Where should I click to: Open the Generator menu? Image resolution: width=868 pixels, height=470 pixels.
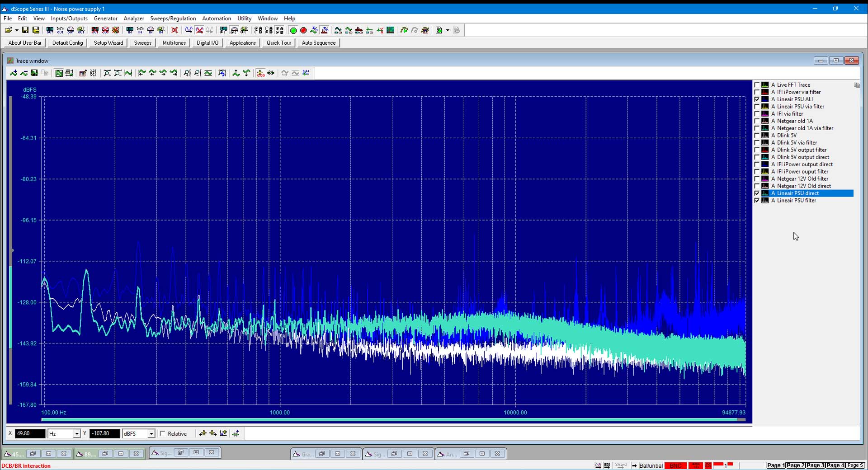tap(106, 19)
